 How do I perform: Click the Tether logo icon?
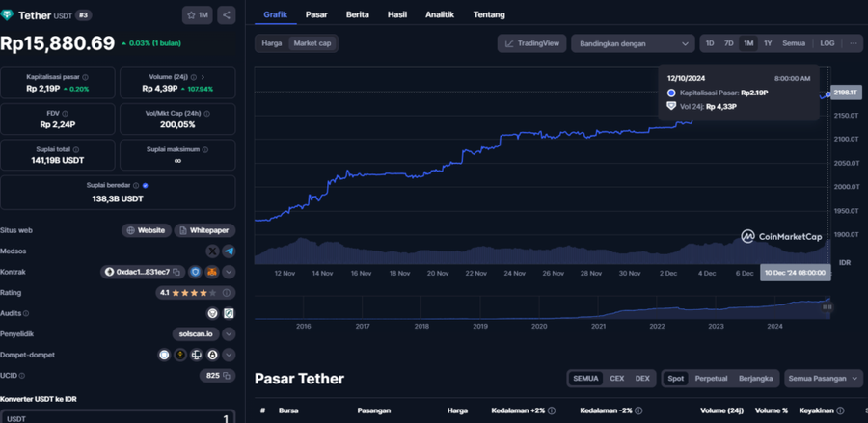pyautogui.click(x=7, y=14)
